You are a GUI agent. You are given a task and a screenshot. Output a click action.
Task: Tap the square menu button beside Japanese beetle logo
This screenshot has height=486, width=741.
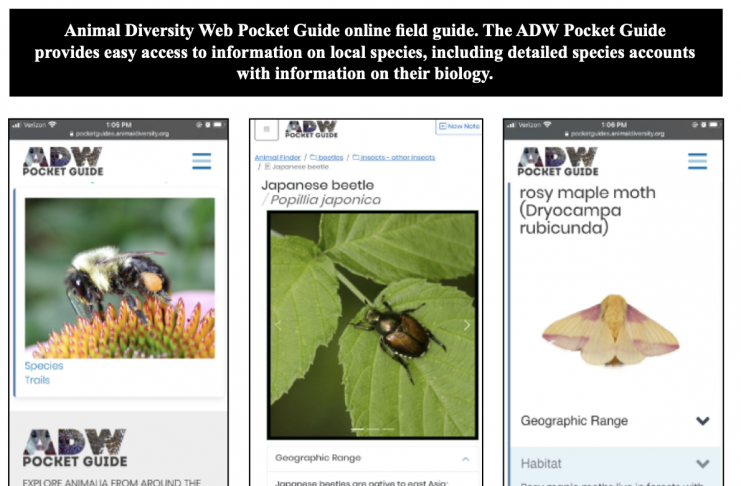pyautogui.click(x=267, y=129)
